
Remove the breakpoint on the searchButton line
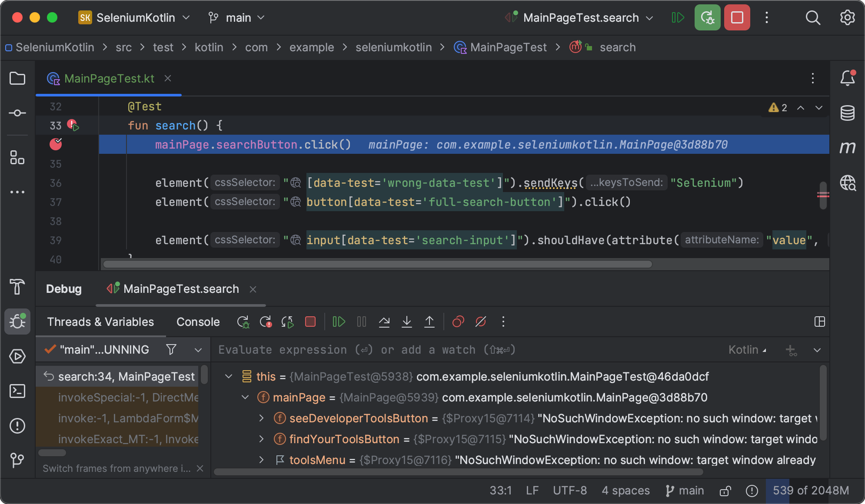click(x=56, y=144)
